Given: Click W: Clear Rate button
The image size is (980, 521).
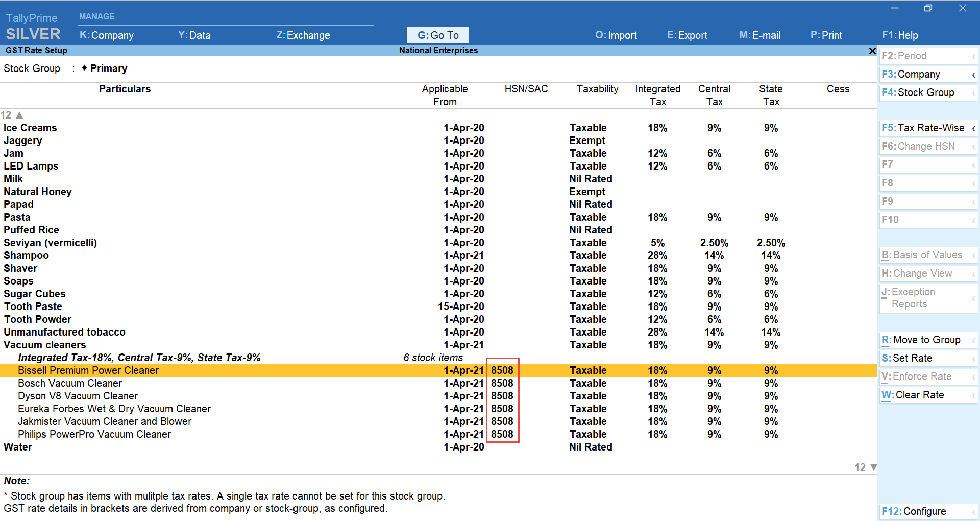Looking at the screenshot, I should (924, 395).
